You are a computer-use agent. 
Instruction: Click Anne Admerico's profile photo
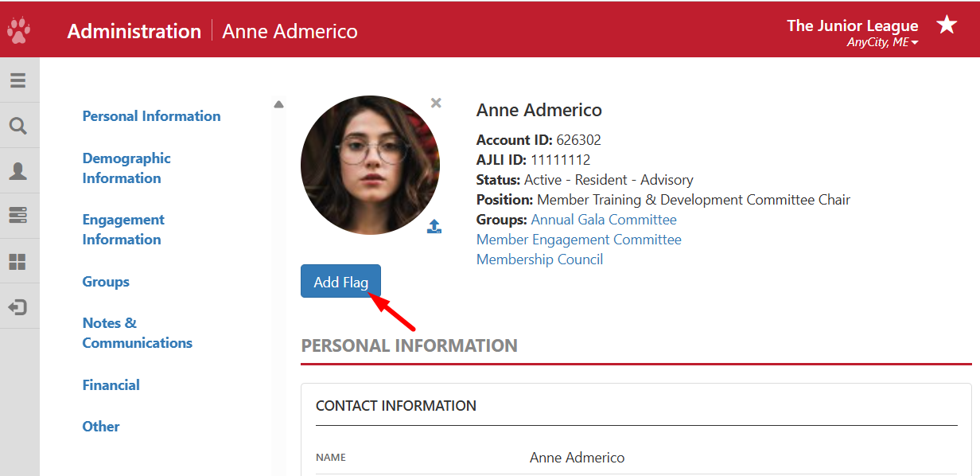[x=370, y=165]
